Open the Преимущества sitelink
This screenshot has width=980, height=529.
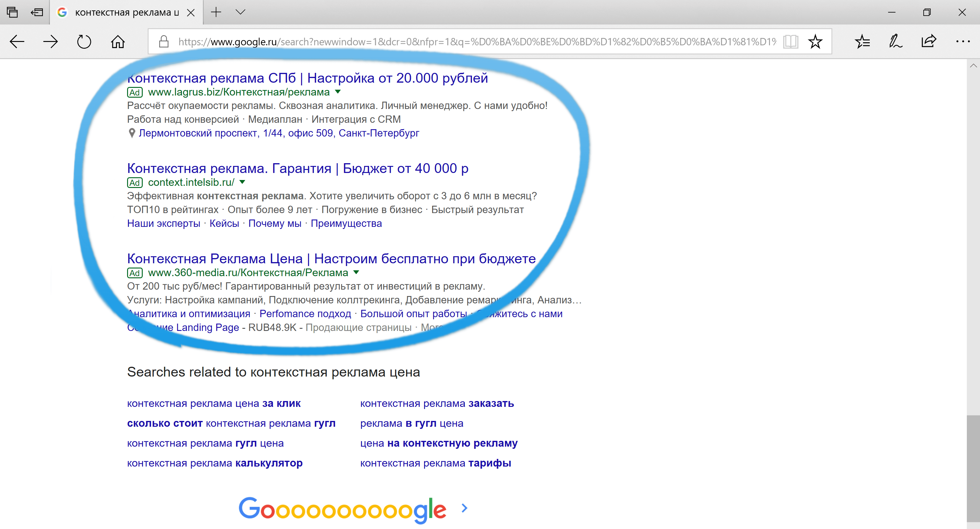pos(346,223)
